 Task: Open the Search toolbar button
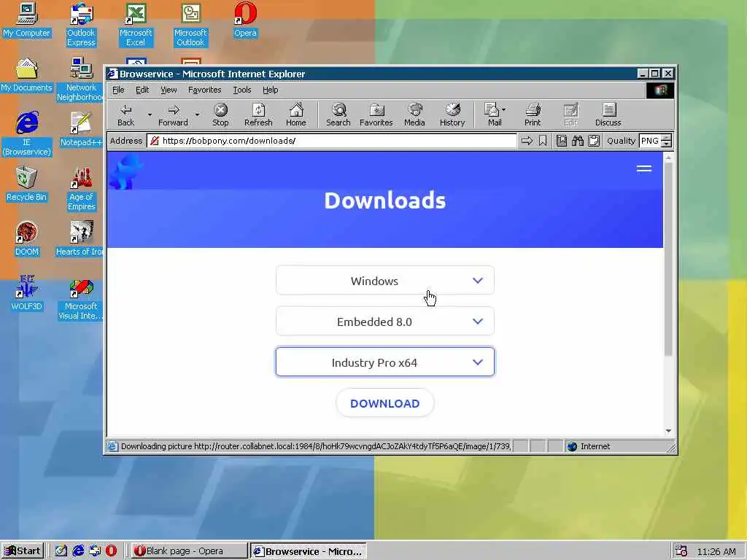[338, 114]
